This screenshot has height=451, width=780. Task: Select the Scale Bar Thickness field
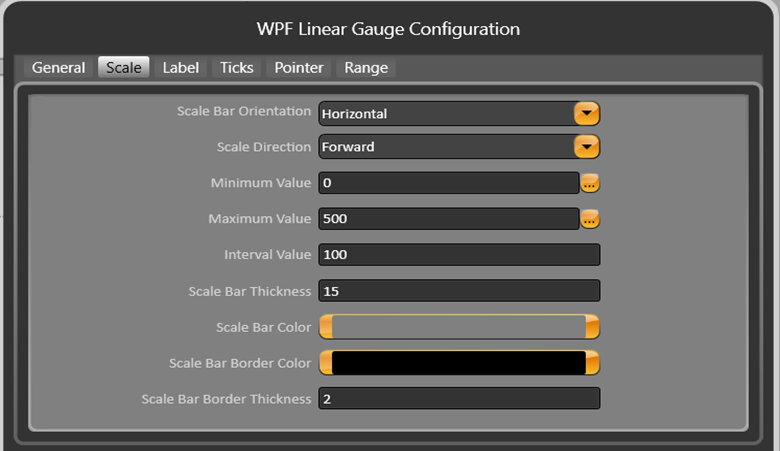[x=458, y=291]
